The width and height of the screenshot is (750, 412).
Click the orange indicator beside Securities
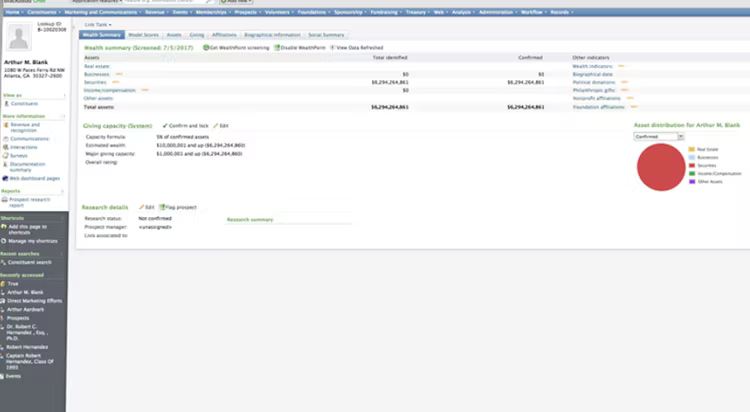coord(115,82)
